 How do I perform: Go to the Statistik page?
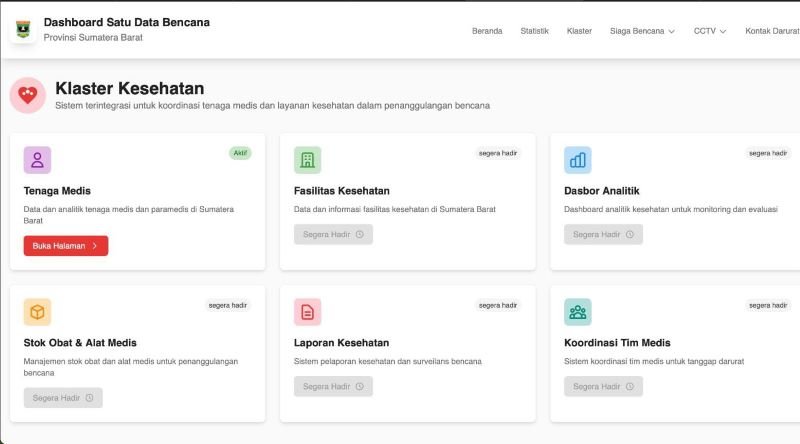[x=534, y=31]
